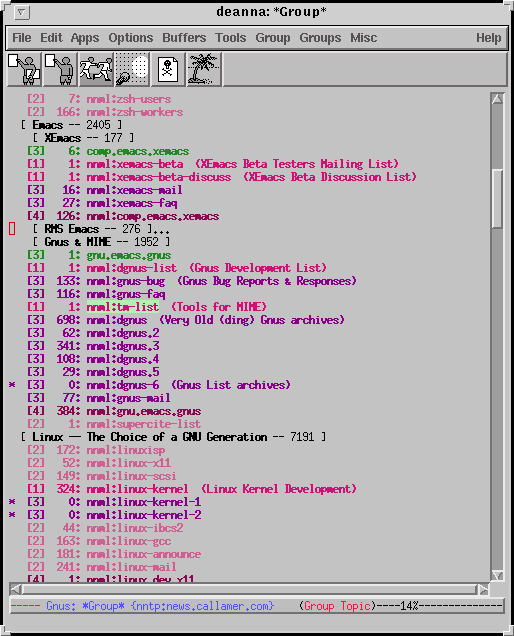Collapse the XEmacs -- 177 topic
The height and width of the screenshot is (636, 514).
point(83,138)
